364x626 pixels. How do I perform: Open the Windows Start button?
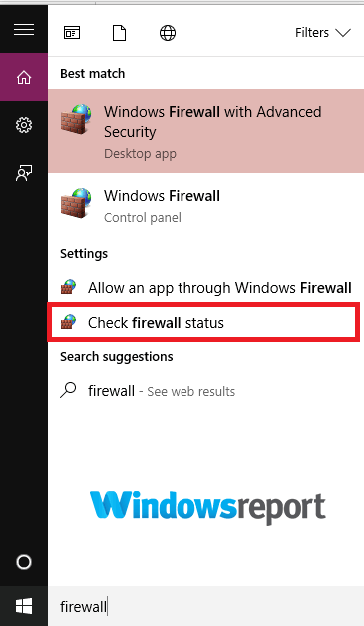point(24,606)
